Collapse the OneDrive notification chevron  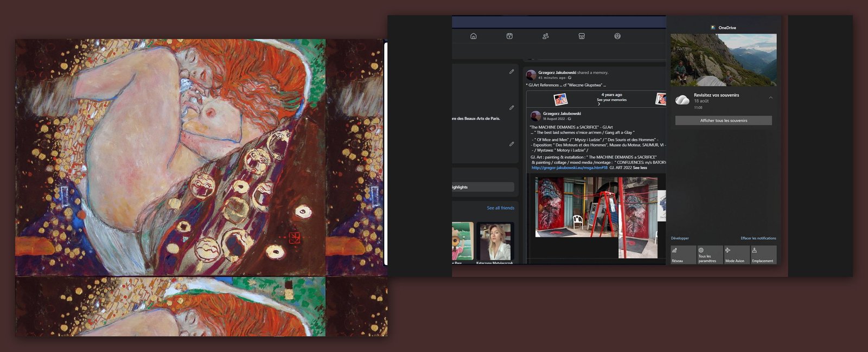point(770,98)
